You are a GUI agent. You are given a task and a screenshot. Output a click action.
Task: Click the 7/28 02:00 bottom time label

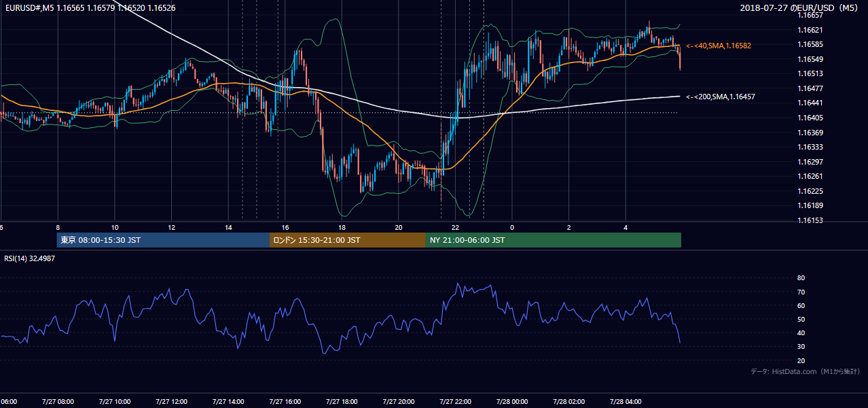568,401
